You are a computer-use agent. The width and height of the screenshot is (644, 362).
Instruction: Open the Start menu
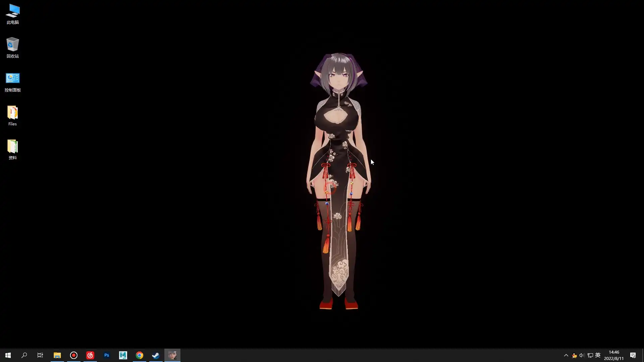[8, 355]
